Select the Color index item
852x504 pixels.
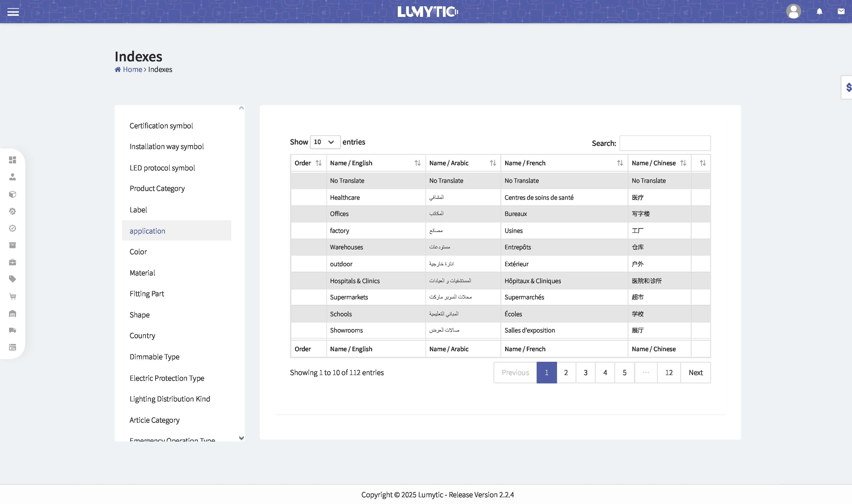[x=138, y=252]
